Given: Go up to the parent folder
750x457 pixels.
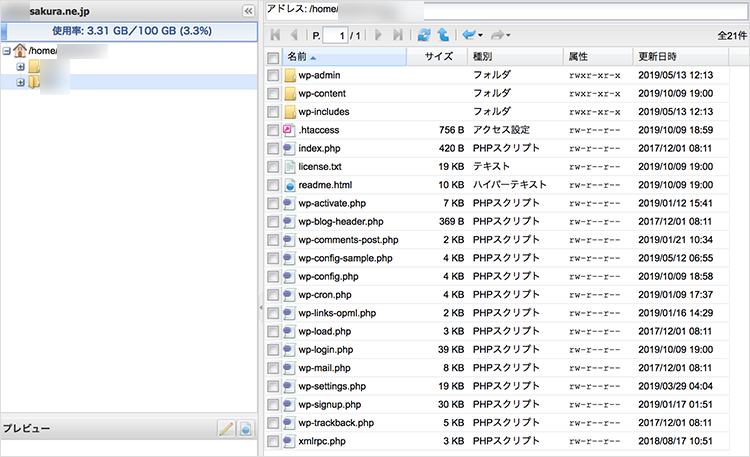Looking at the screenshot, I should 442,35.
